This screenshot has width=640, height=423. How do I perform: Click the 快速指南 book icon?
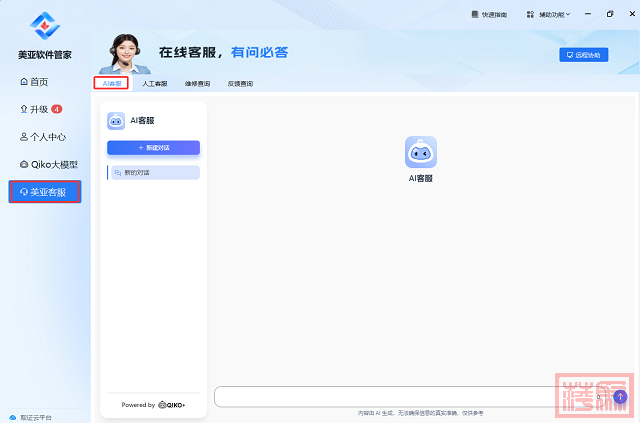tap(475, 14)
